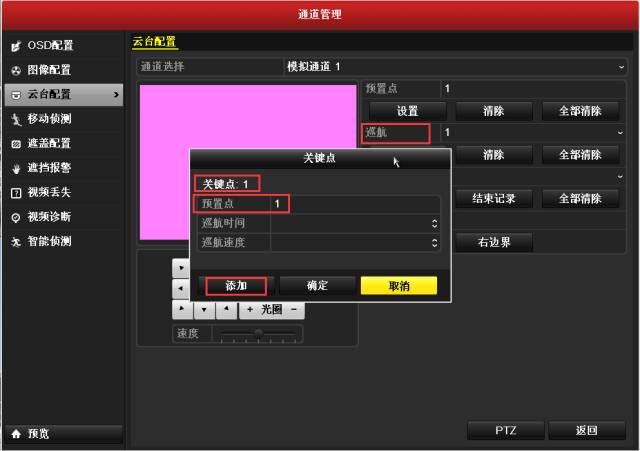Open OSD配置 in the sidebar
The image size is (640, 451).
50,46
